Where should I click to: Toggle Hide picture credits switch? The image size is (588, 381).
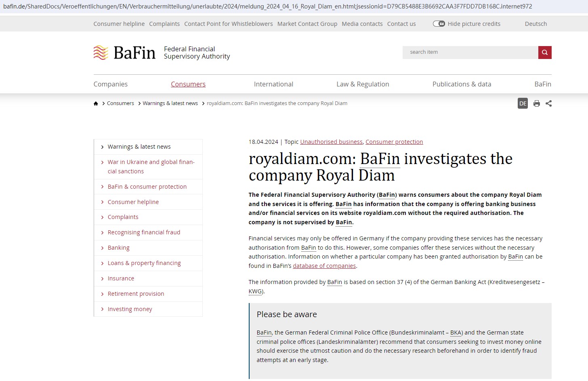pyautogui.click(x=439, y=24)
